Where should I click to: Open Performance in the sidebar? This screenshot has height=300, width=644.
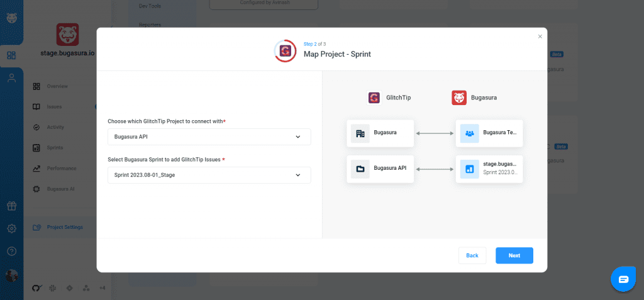[62, 169]
